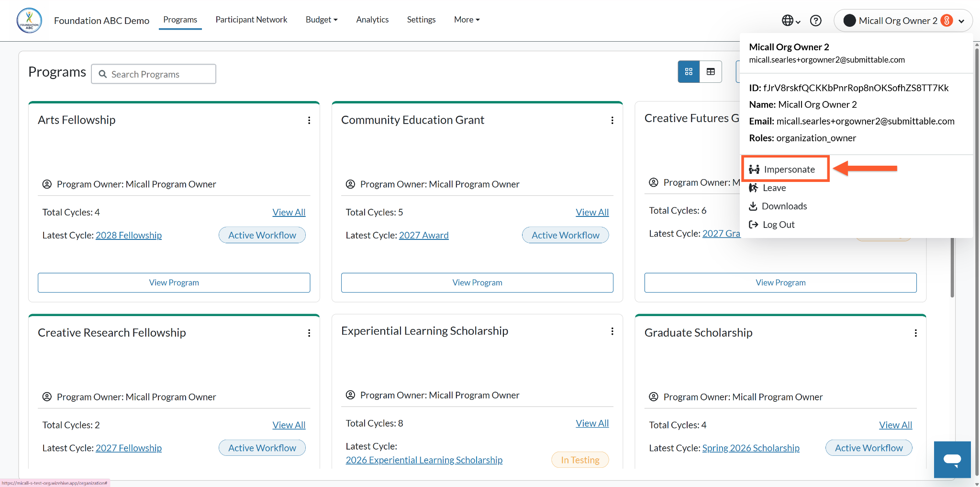Viewport: 980px width, 487px height.
Task: Click Graduate Scholarship card title
Action: point(698,332)
